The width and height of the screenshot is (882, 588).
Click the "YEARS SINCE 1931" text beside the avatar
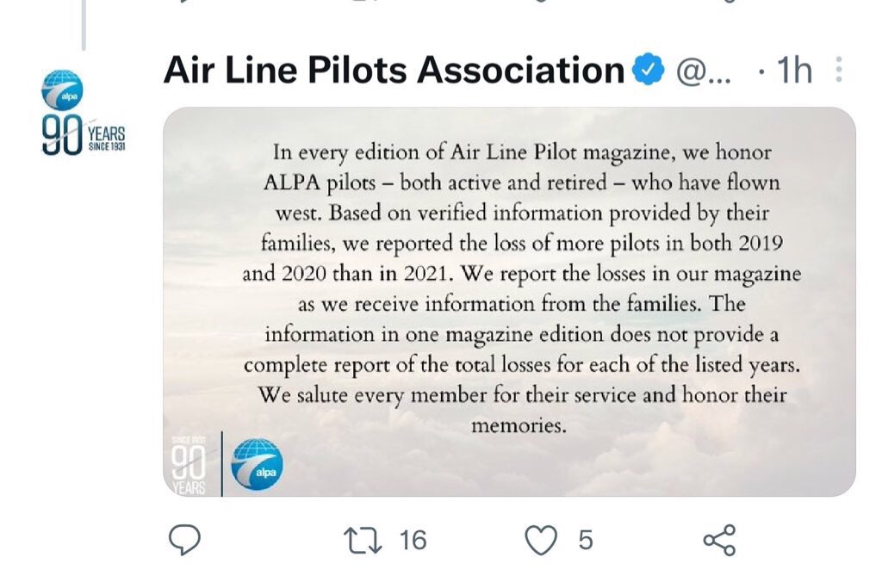tap(107, 137)
